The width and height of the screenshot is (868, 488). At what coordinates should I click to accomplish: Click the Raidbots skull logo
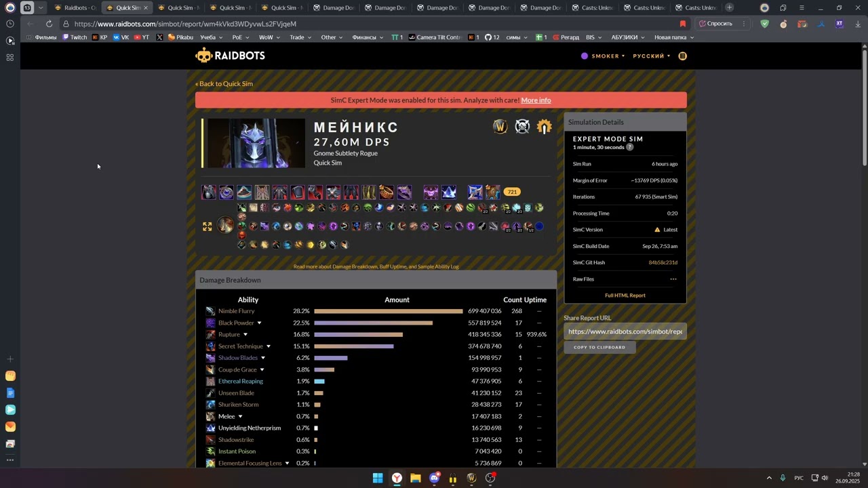click(x=203, y=56)
